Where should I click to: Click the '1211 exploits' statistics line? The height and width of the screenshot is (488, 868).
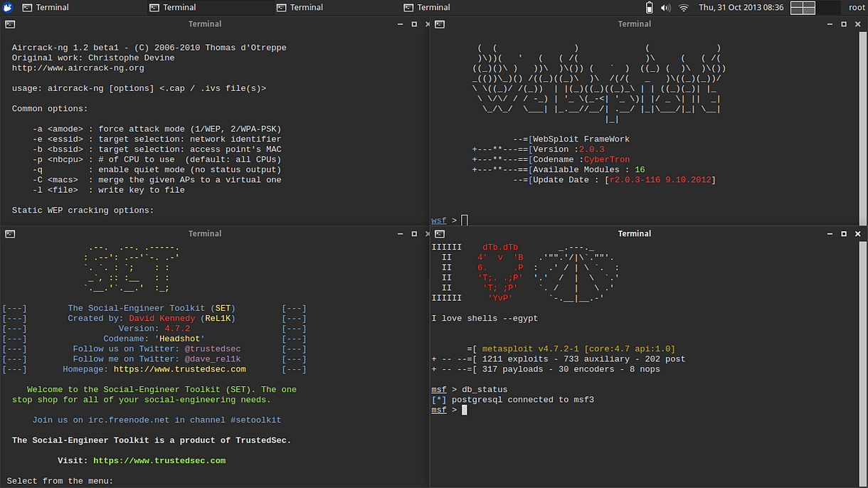[x=559, y=359]
